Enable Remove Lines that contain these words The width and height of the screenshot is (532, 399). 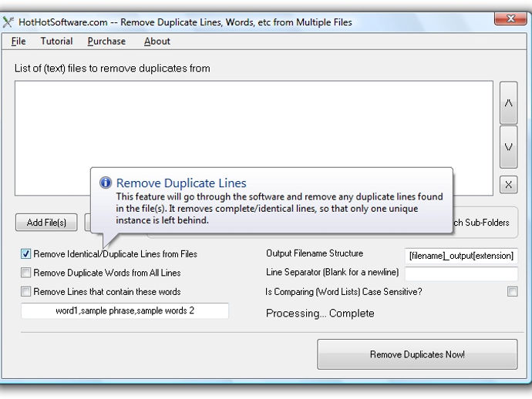pyautogui.click(x=25, y=291)
